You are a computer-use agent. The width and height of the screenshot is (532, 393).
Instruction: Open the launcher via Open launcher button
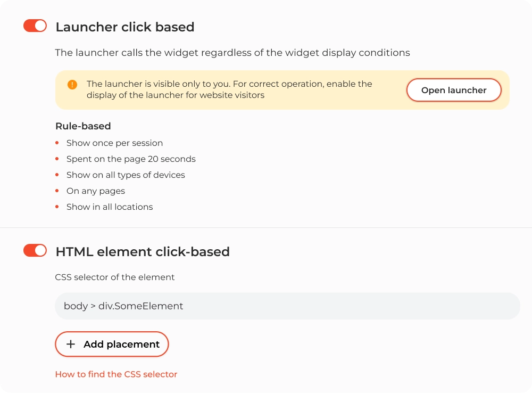click(454, 90)
